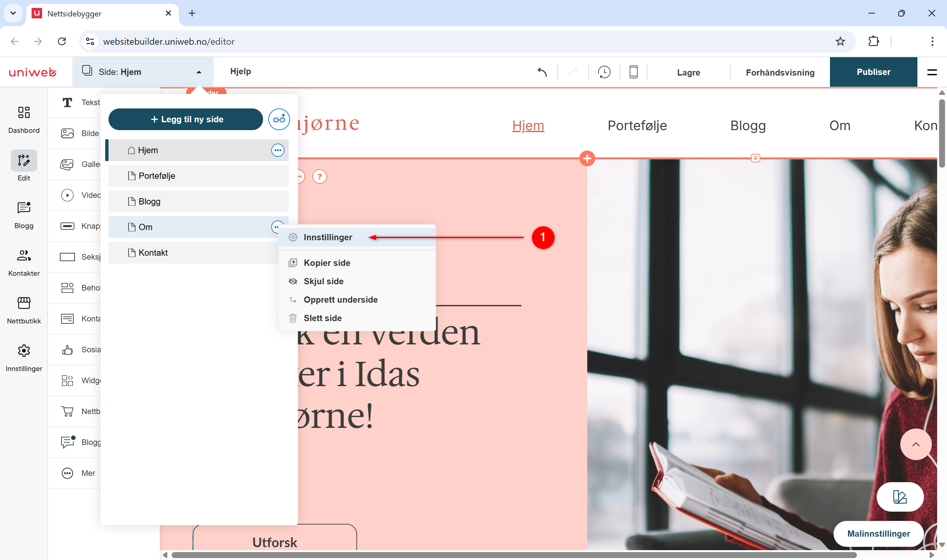Click Blogg in the site navigation
This screenshot has width=947, height=560.
point(748,126)
